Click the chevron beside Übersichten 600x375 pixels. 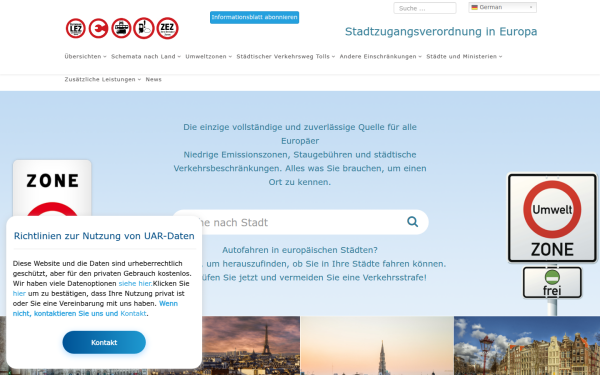(x=105, y=57)
